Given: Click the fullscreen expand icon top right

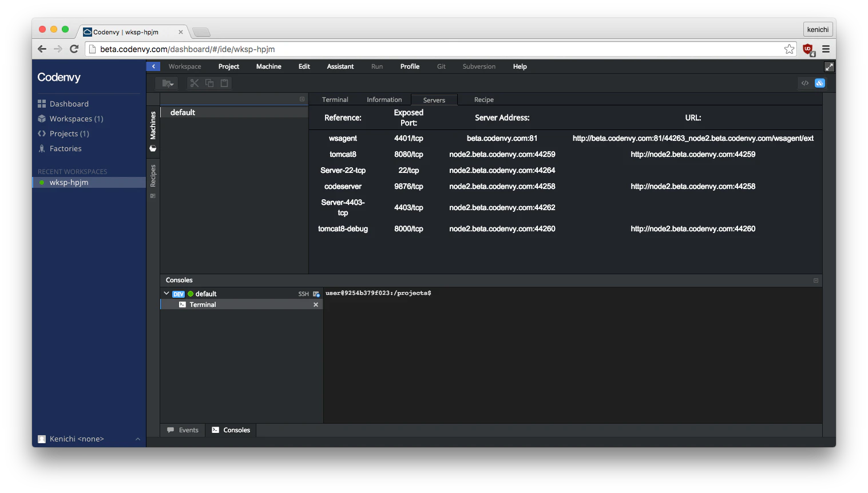Looking at the screenshot, I should 829,66.
